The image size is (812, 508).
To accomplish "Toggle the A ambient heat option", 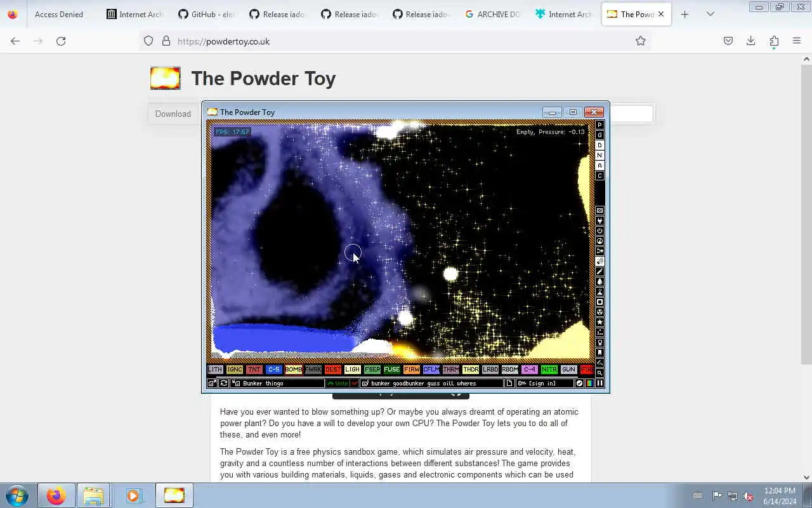I will pyautogui.click(x=599, y=166).
